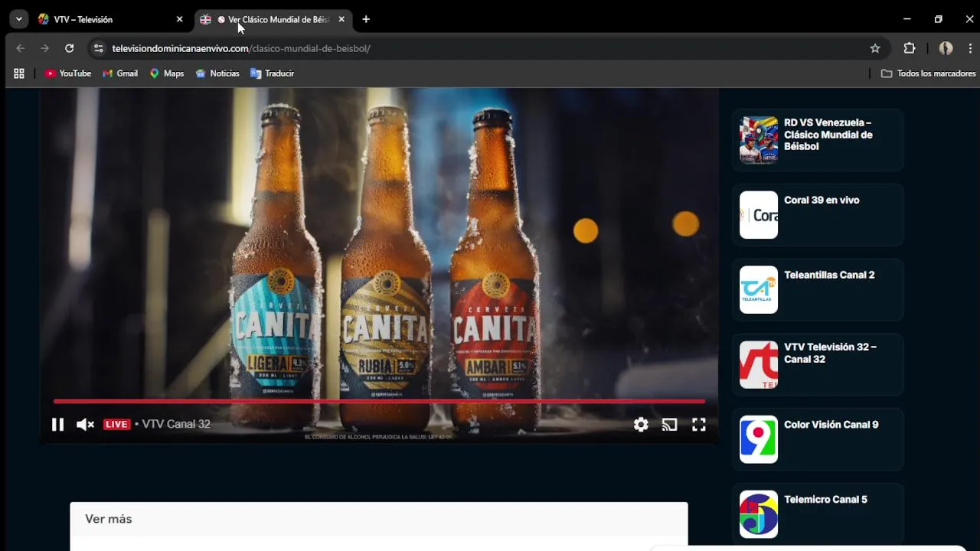The height and width of the screenshot is (551, 980).
Task: Open the browser extensions menu
Action: 910,48
